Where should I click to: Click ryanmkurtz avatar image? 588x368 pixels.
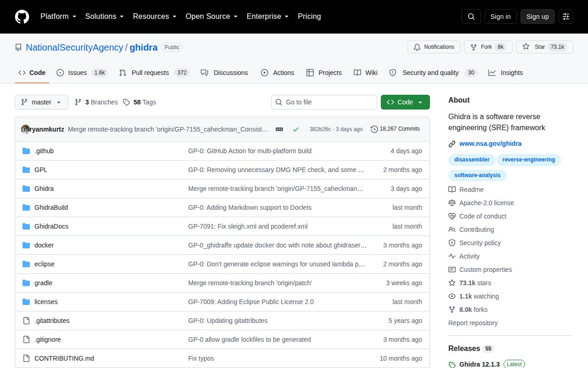26,129
